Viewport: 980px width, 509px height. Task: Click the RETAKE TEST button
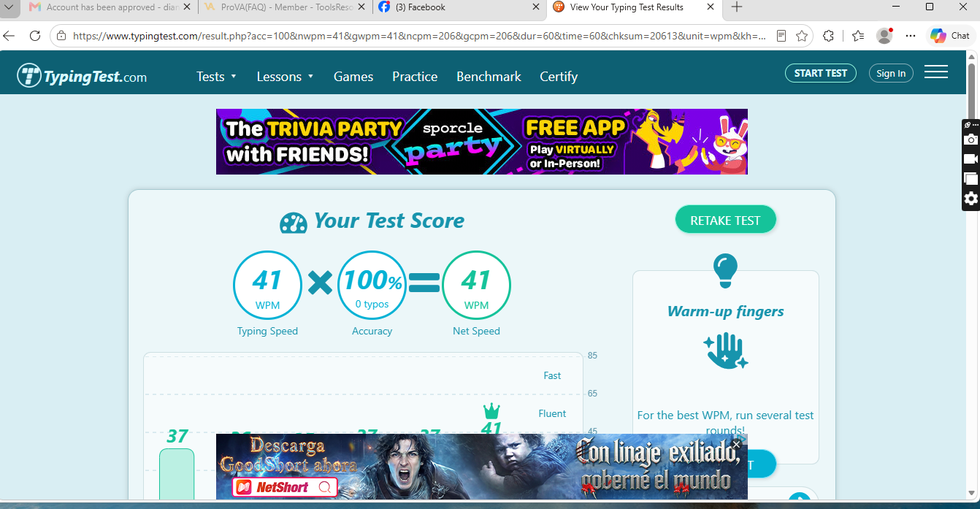coord(725,220)
